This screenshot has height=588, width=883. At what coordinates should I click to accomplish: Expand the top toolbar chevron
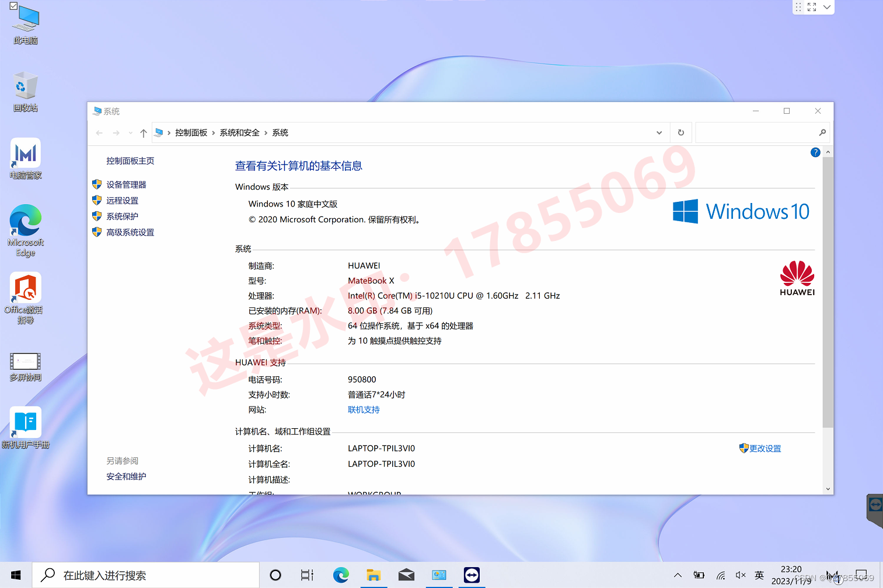tap(827, 7)
